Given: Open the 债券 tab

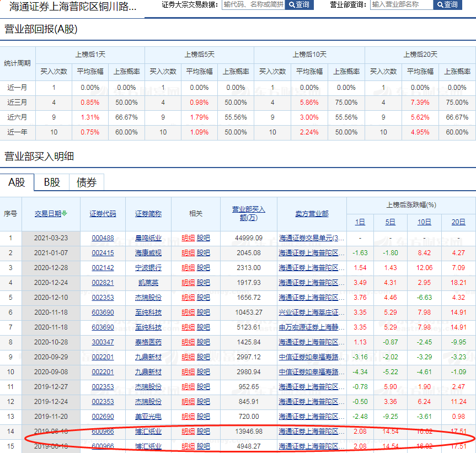Looking at the screenshot, I should [87, 182].
